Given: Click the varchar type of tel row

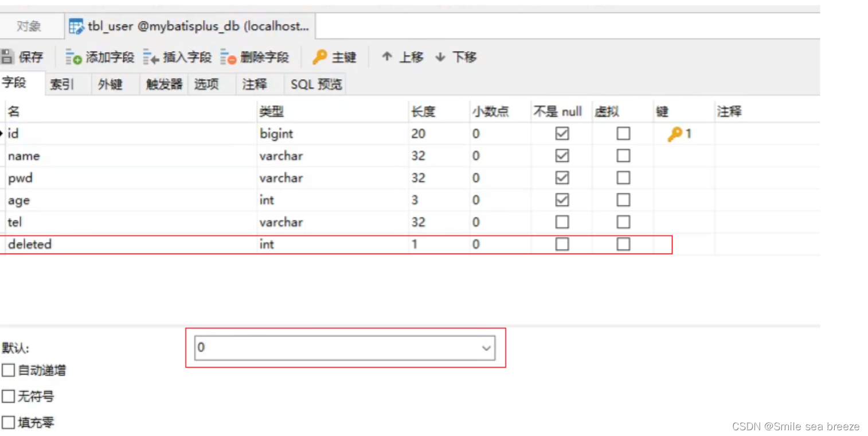Looking at the screenshot, I should pos(333,222).
